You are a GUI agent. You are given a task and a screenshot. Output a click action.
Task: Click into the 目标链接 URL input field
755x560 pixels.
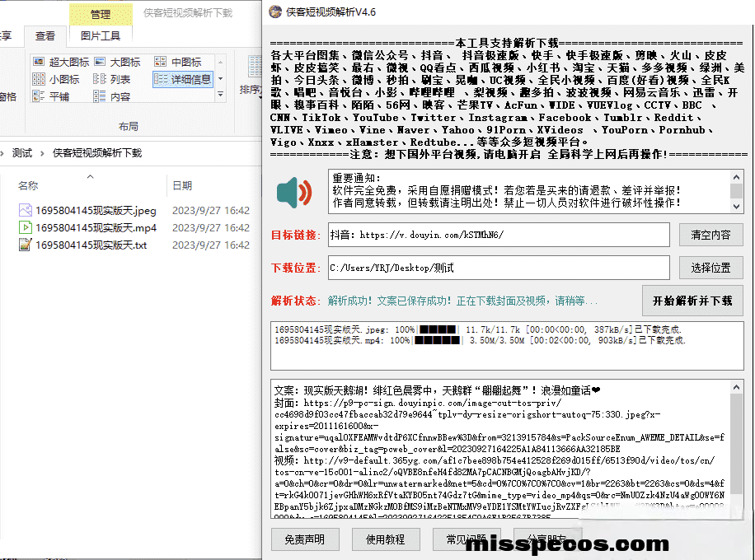pyautogui.click(x=499, y=235)
